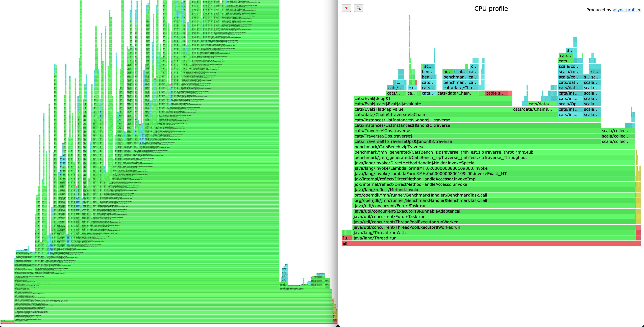Click the 'all' root frame in CPU profile
Image resolution: width=644 pixels, height=327 pixels.
(491, 243)
